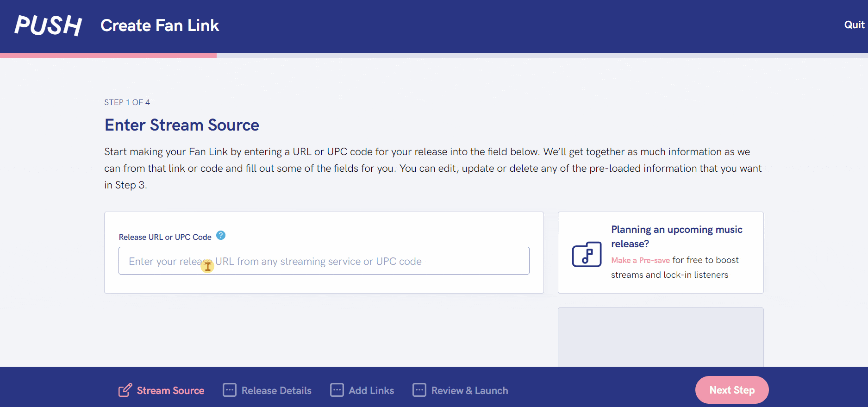
Task: Click the Release URL or UPC Code label
Action: point(165,237)
